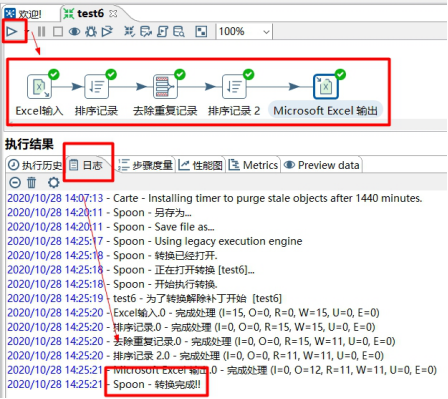The image size is (448, 399).
Task: Select the '排序记录 2.0 - 完成处理' log line
Action: click(x=195, y=356)
